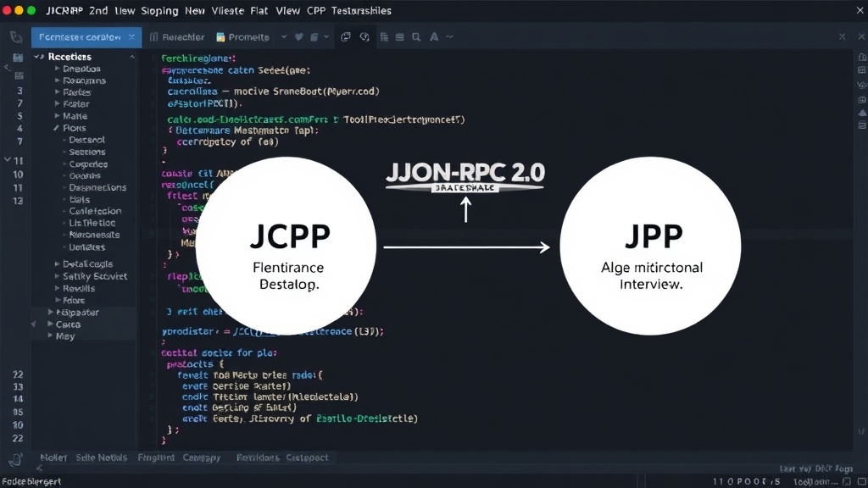Open the Sioping menu
868x488 pixels.
click(x=159, y=10)
